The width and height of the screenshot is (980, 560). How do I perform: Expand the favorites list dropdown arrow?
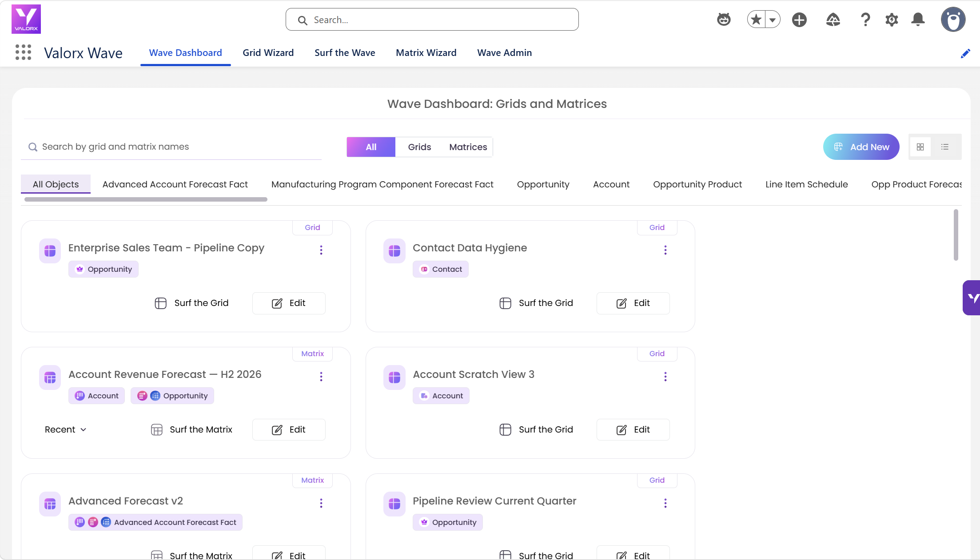coord(773,20)
